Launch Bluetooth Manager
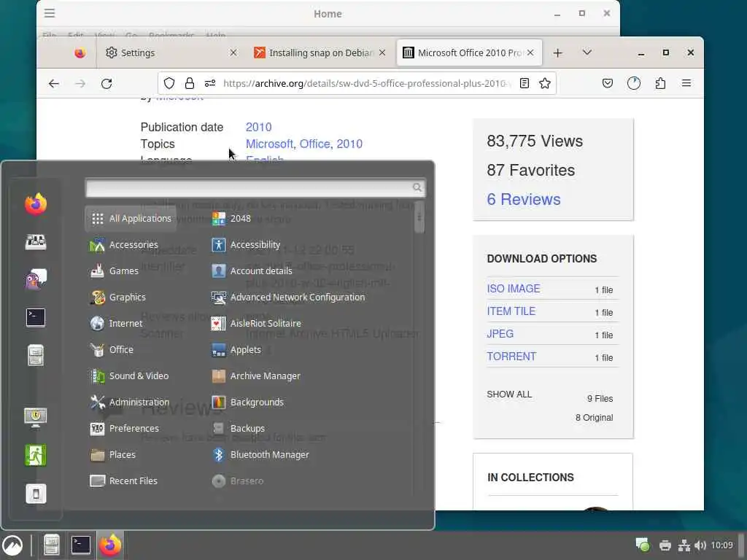 click(x=260, y=455)
